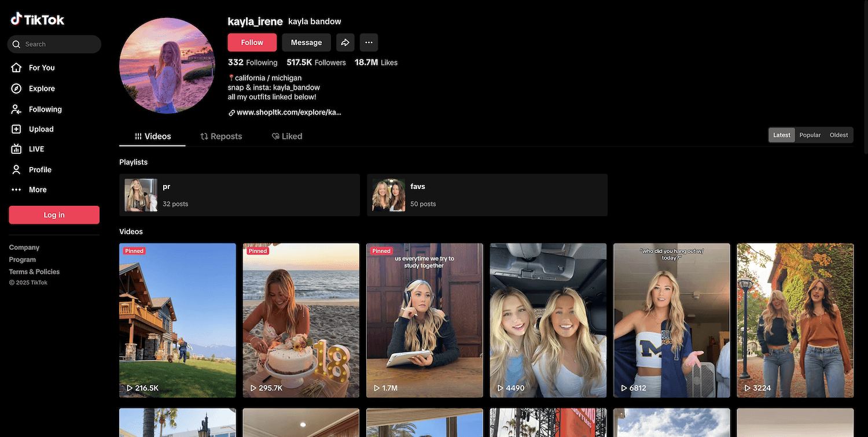The height and width of the screenshot is (437, 868).
Task: Follow the kayla_irene account
Action: coord(252,42)
